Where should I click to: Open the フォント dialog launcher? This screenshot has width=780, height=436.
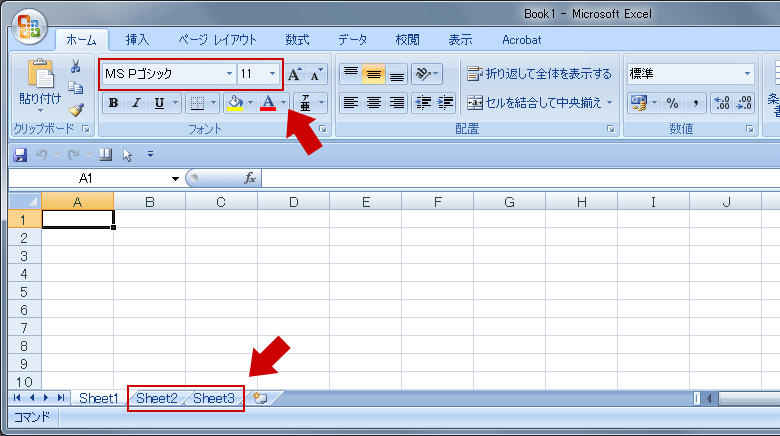click(323, 129)
